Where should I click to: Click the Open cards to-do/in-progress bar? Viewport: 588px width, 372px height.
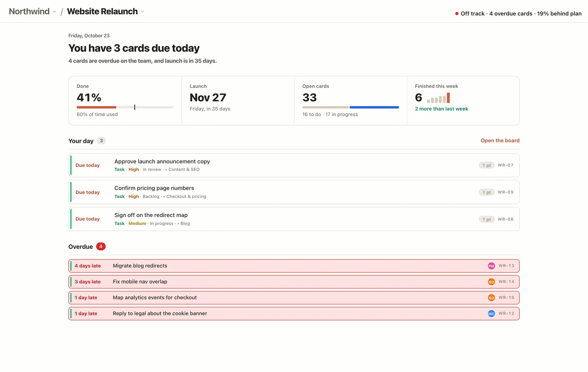[350, 107]
